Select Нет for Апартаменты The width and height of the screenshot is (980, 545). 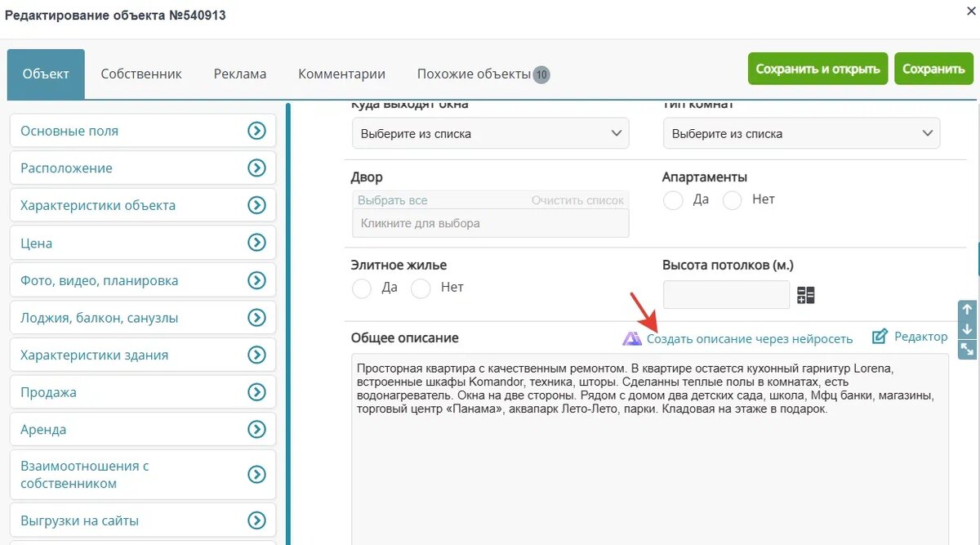coord(732,200)
